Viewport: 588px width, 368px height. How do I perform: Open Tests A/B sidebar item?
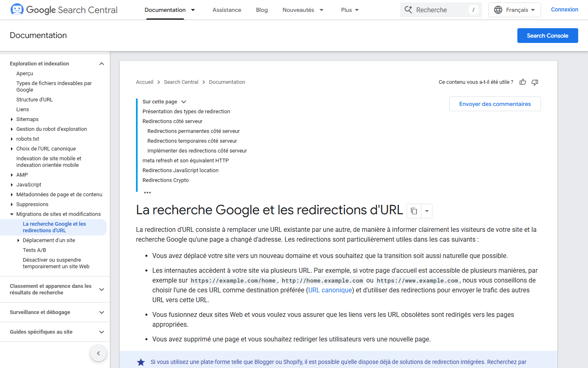click(34, 250)
